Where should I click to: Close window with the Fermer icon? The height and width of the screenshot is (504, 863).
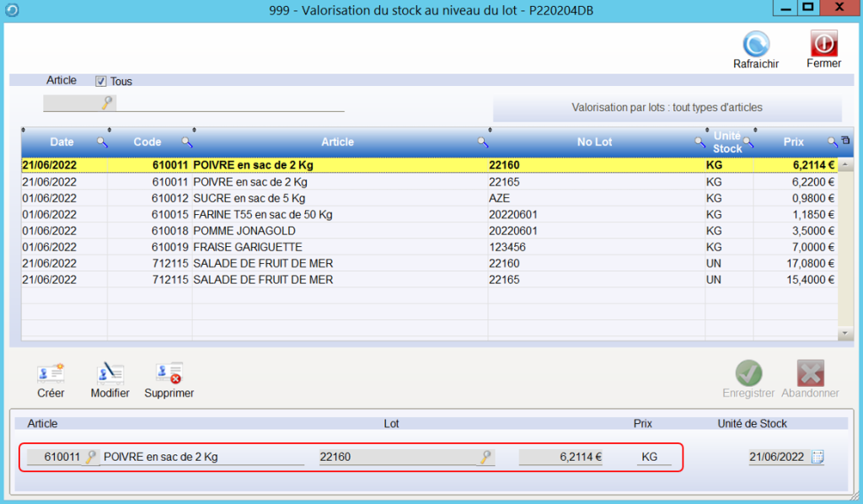tap(823, 44)
